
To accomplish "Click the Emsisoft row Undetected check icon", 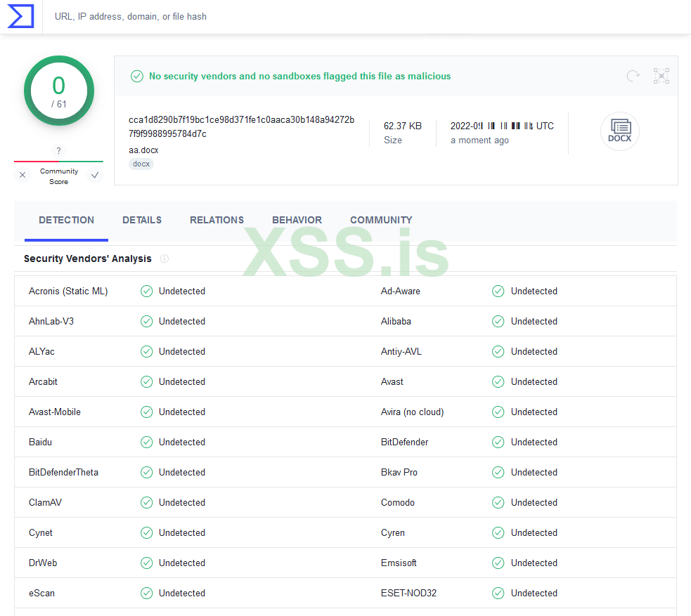I will (498, 563).
